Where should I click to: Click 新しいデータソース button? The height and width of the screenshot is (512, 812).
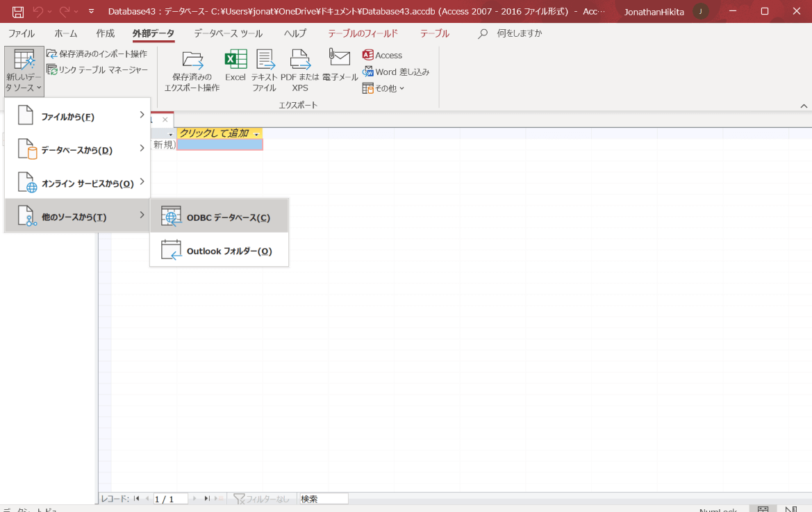24,72
